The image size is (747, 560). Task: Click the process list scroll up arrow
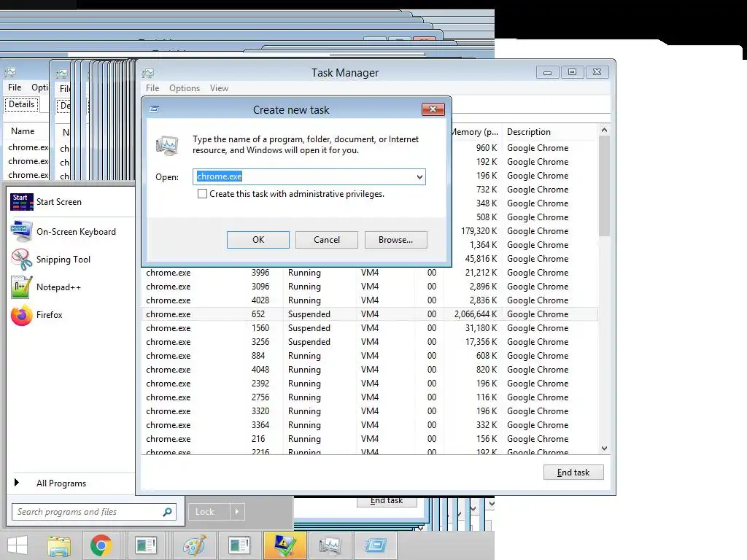[604, 130]
